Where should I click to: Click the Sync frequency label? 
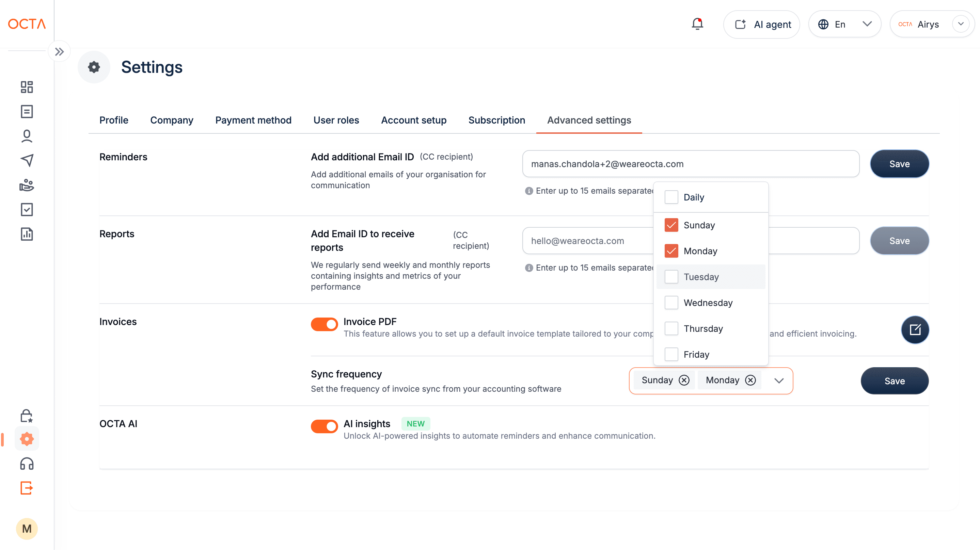pyautogui.click(x=346, y=374)
